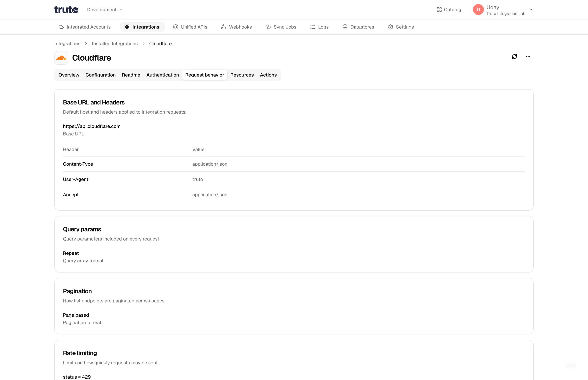Select the Request behavior tab
This screenshot has width=588, height=380.
[204, 75]
